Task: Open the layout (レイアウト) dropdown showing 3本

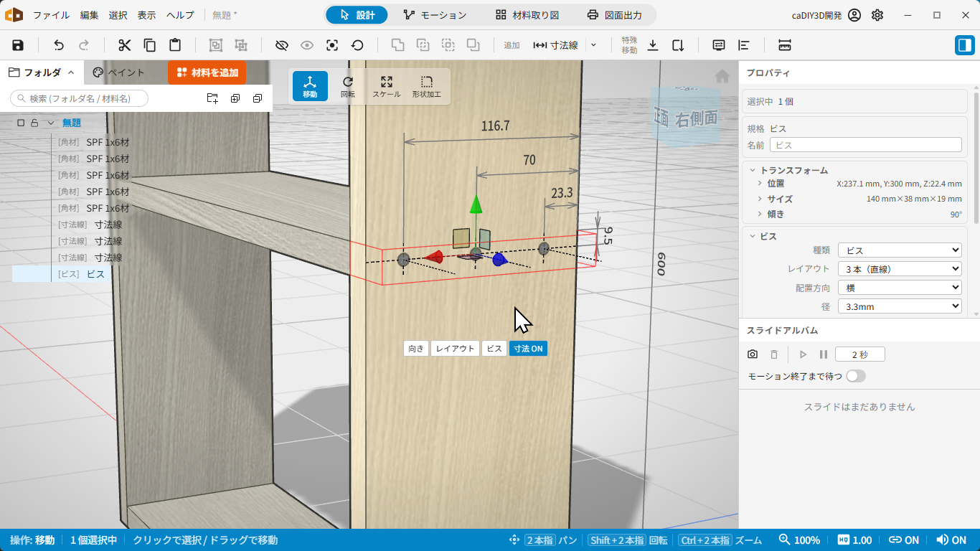Action: click(900, 269)
